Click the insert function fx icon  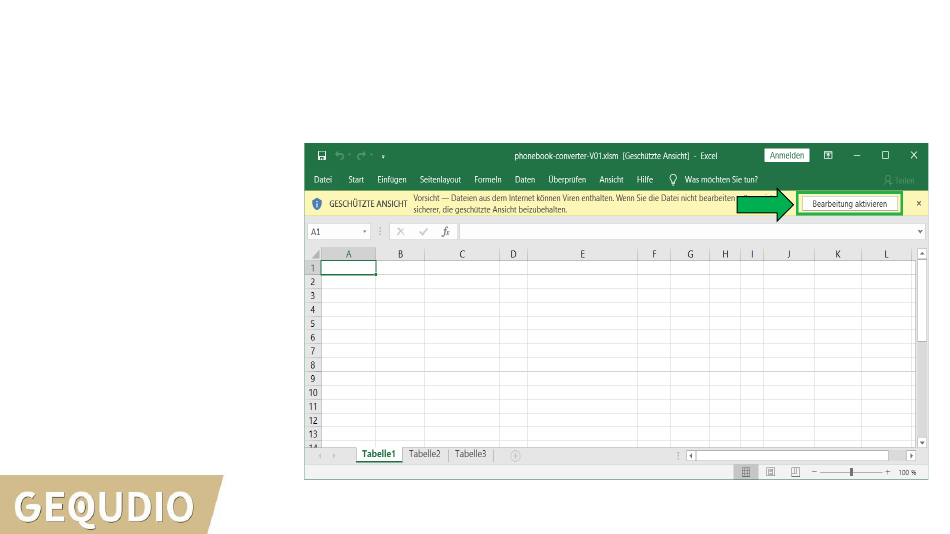click(445, 232)
